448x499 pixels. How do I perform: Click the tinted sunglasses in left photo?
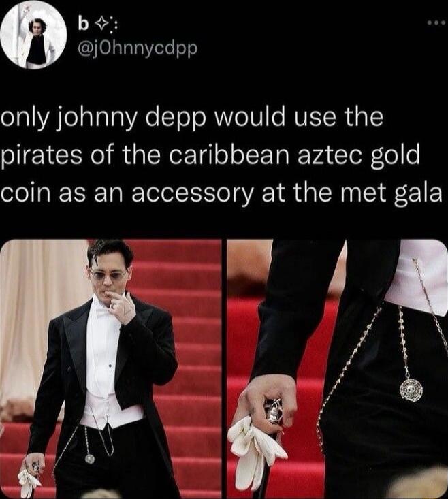coord(109,274)
